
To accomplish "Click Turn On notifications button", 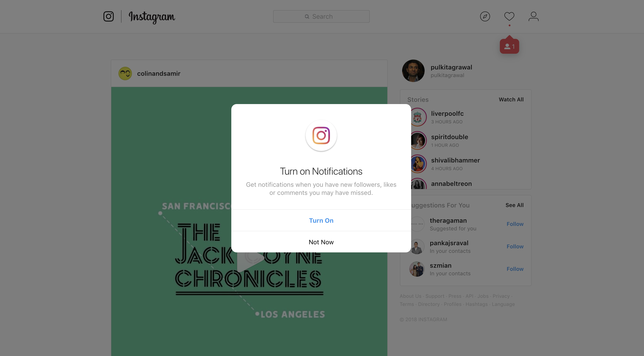I will click(x=321, y=220).
